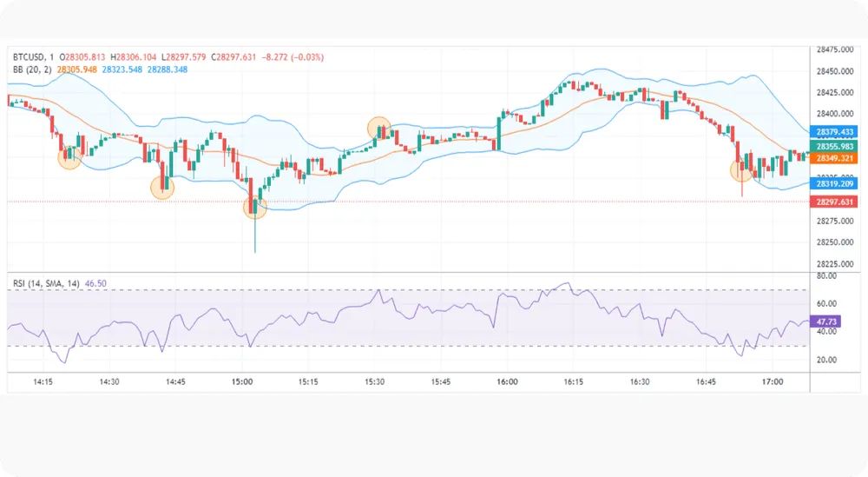
Task: Click the 17:00 time axis label
Action: [x=773, y=381]
